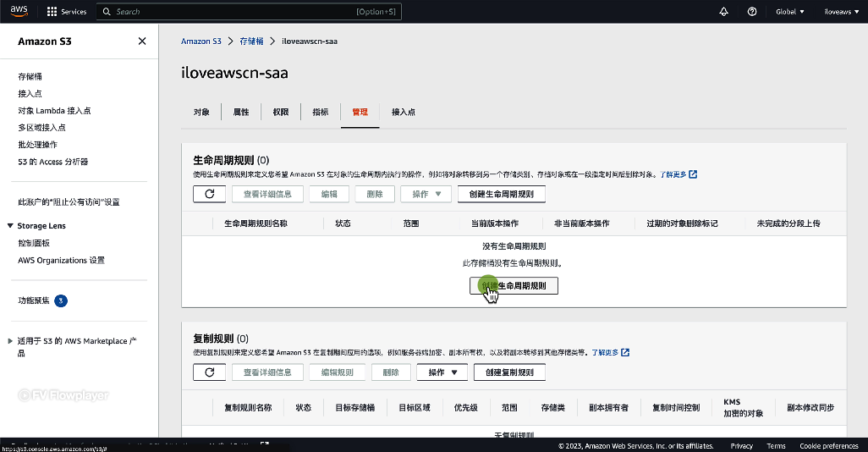868x452 pixels.
Task: Open Privacy footer link
Action: coord(741,446)
